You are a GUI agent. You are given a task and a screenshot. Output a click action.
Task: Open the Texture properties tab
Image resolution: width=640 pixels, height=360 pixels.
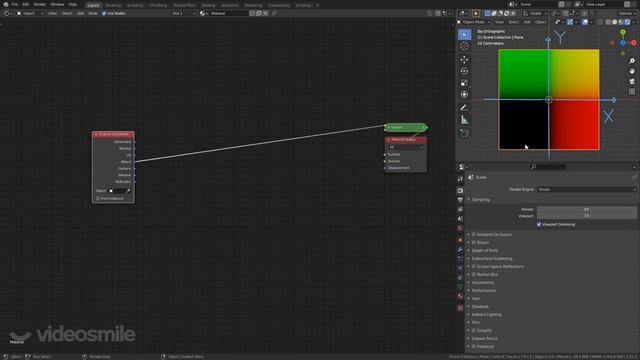[x=460, y=308]
